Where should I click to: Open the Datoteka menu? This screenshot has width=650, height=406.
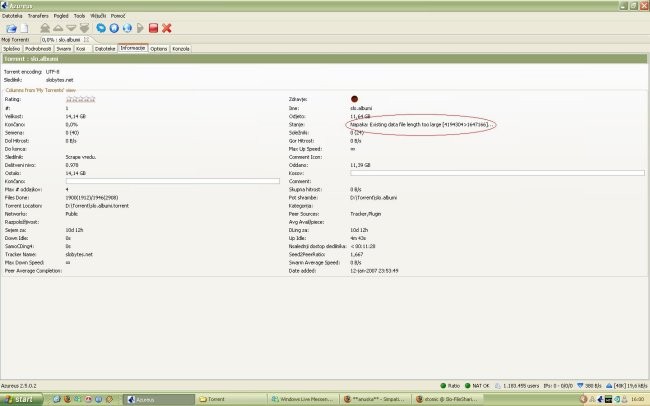(x=12, y=16)
